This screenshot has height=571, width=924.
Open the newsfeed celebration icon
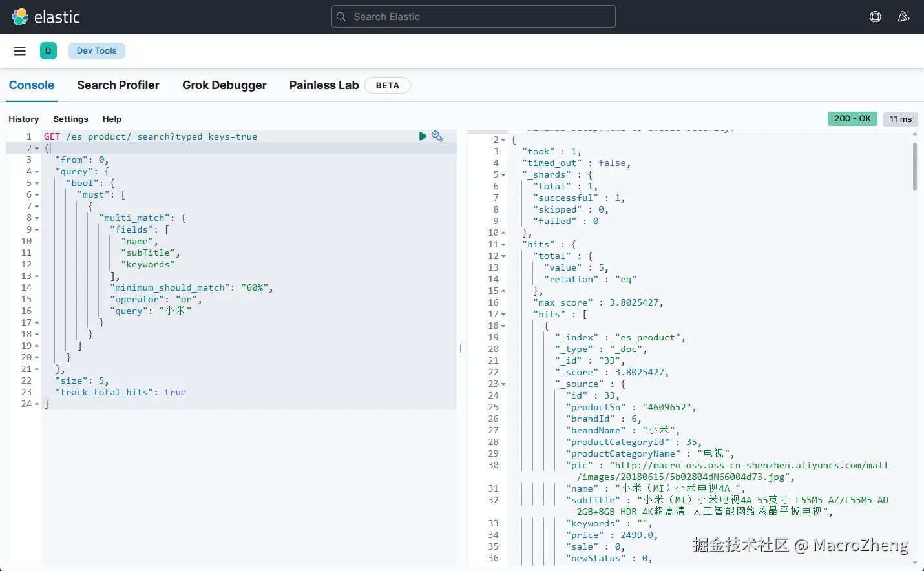[x=904, y=17]
